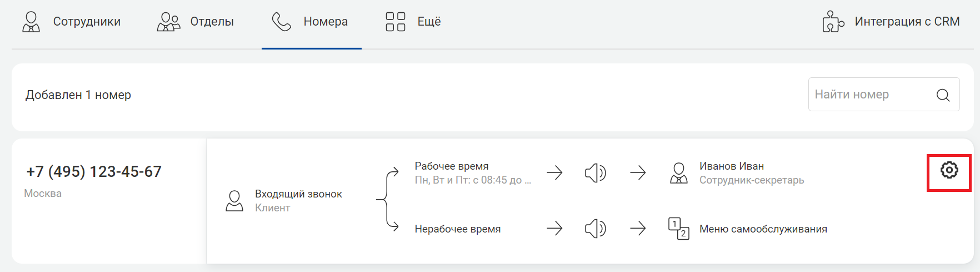The width and height of the screenshot is (980, 272).
Task: Select the Номера tab
Action: click(x=311, y=22)
